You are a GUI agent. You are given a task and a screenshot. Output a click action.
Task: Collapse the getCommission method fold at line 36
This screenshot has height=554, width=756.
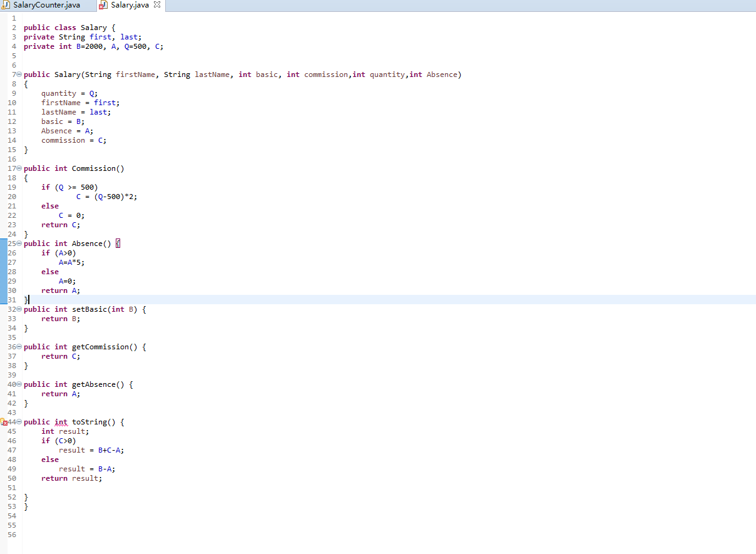(x=19, y=347)
